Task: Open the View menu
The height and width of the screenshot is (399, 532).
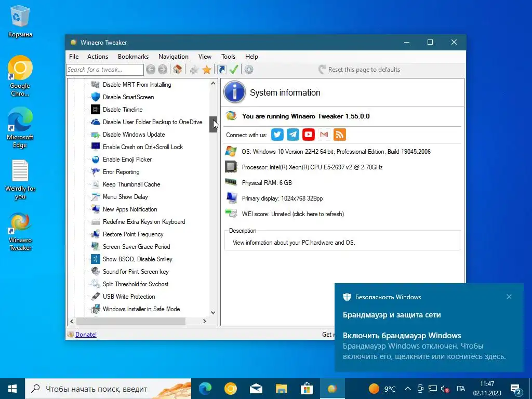Action: (205, 57)
